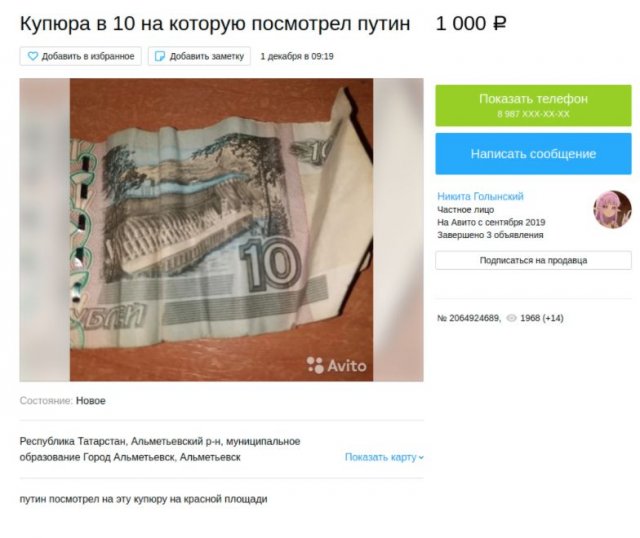Open Написать сообщение to message seller
The image size is (640, 538).
[x=533, y=153]
